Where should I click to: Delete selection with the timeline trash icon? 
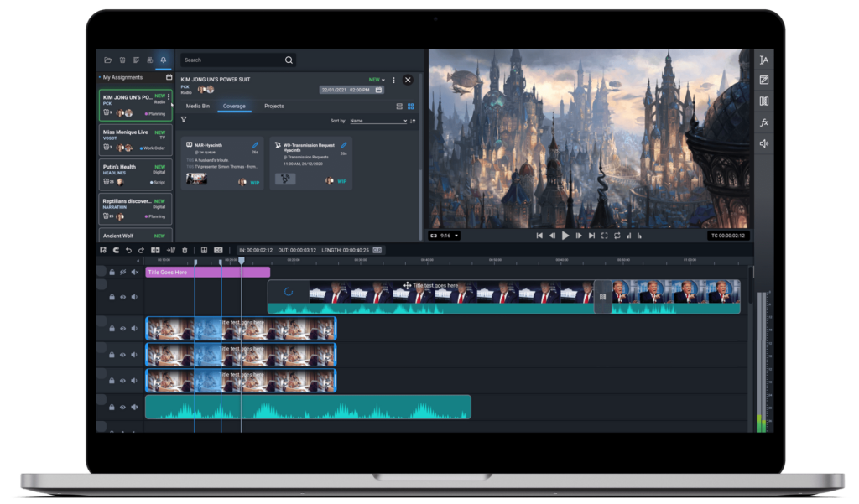(x=185, y=250)
